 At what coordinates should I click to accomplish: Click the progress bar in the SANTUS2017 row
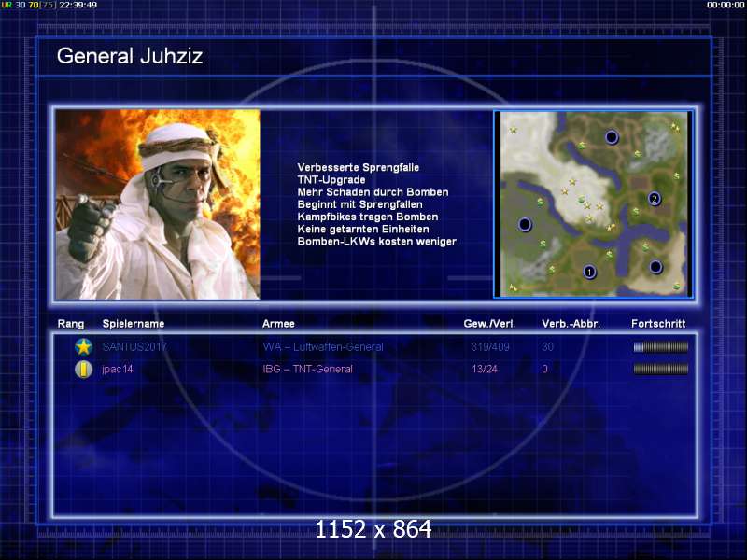coord(661,347)
